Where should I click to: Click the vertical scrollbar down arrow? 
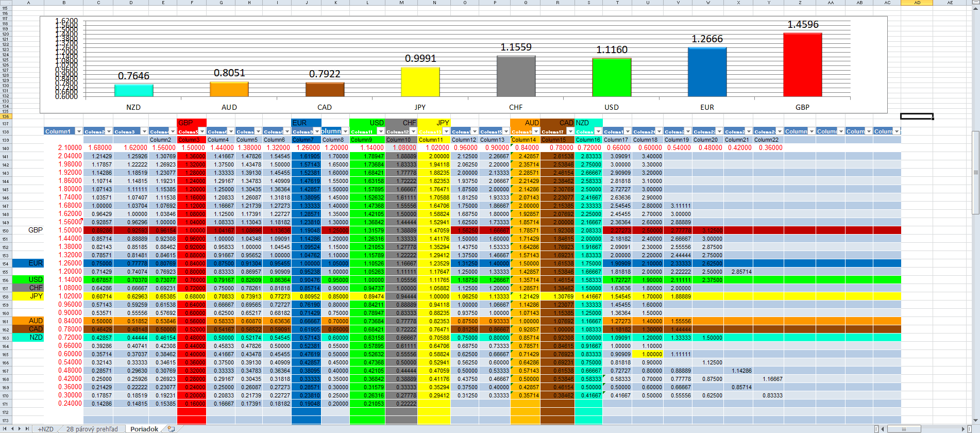coord(975,420)
